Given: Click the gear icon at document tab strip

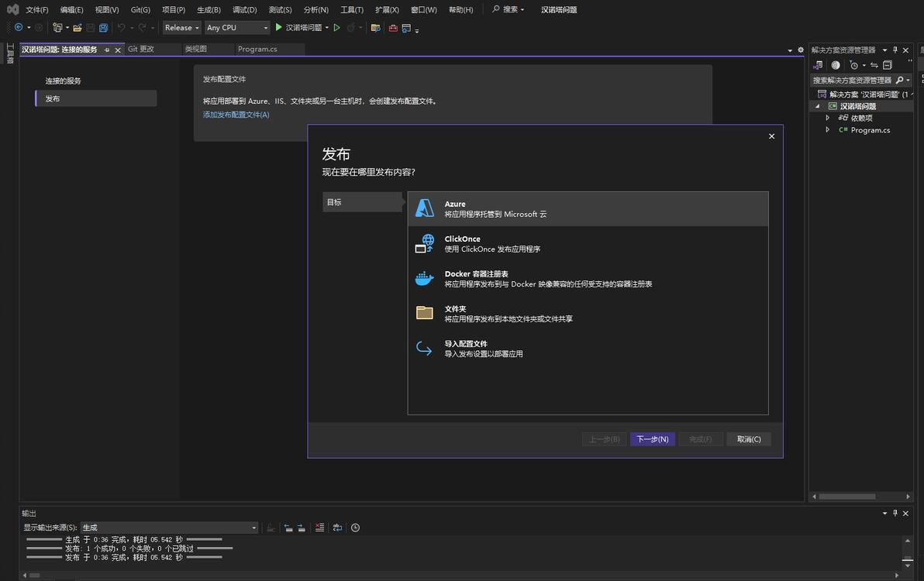Looking at the screenshot, I should [800, 50].
